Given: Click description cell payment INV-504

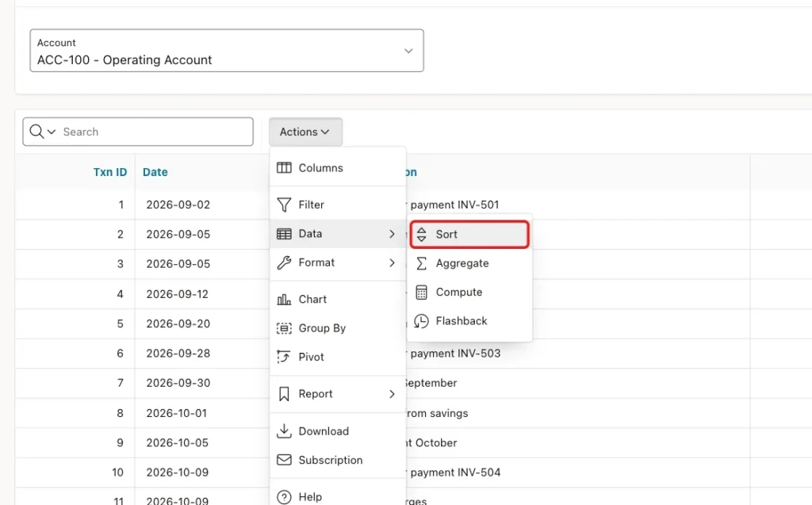Looking at the screenshot, I should point(454,472).
